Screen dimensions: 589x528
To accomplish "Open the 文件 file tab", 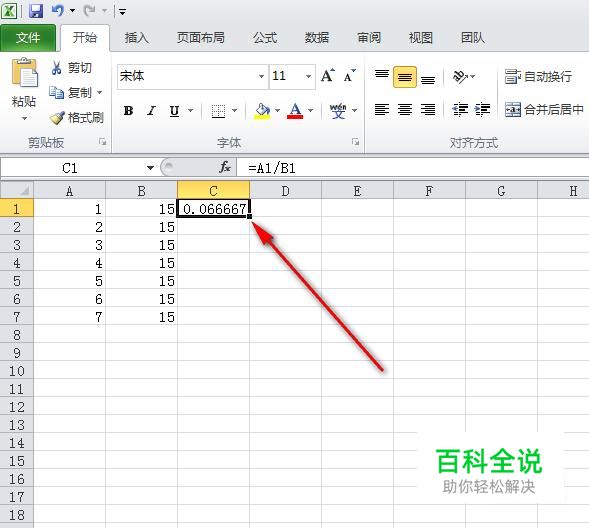I will (x=28, y=38).
